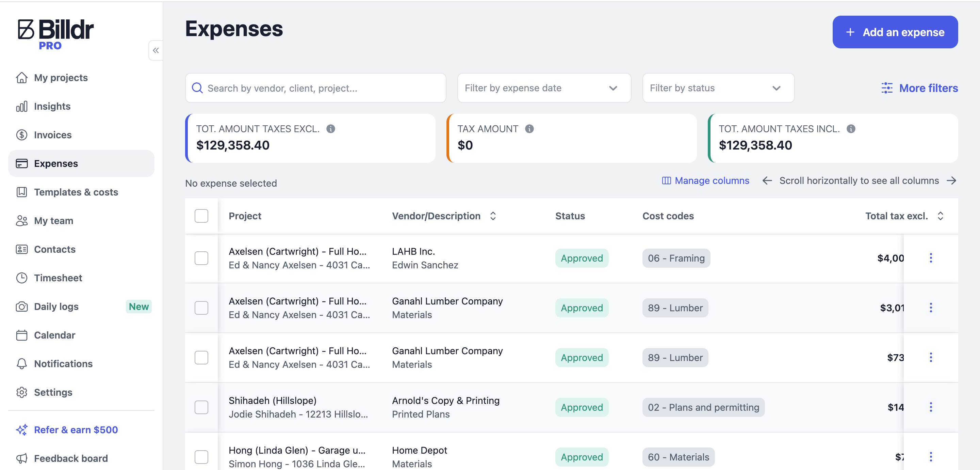Open three-dot menu for $3,01 Ganahl Lumber row
This screenshot has height=470, width=980.
click(x=931, y=308)
